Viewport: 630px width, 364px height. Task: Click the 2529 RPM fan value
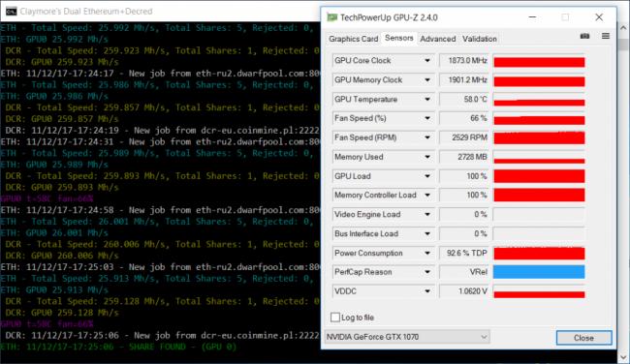(463, 137)
